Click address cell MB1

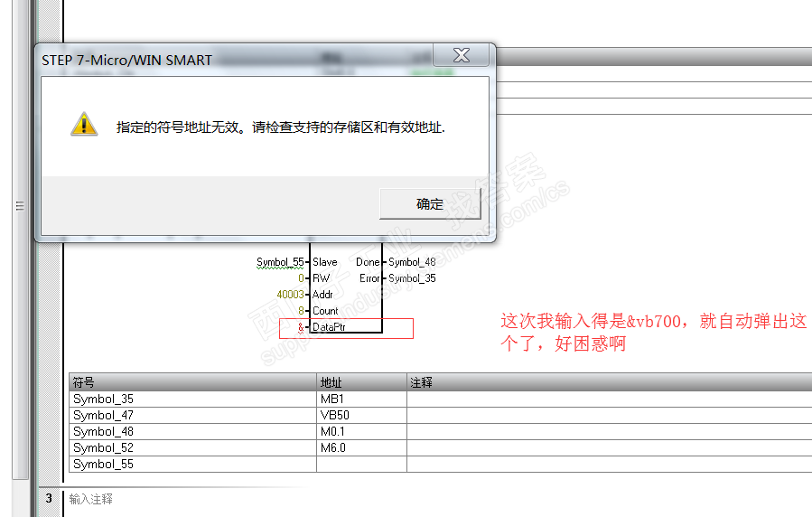coord(361,399)
